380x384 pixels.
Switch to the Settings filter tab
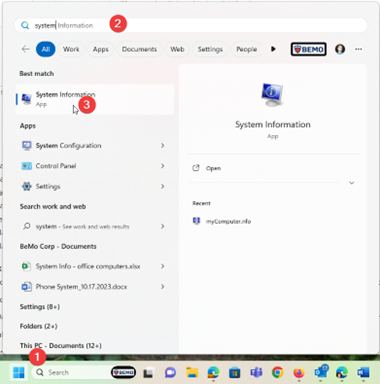[x=210, y=49]
